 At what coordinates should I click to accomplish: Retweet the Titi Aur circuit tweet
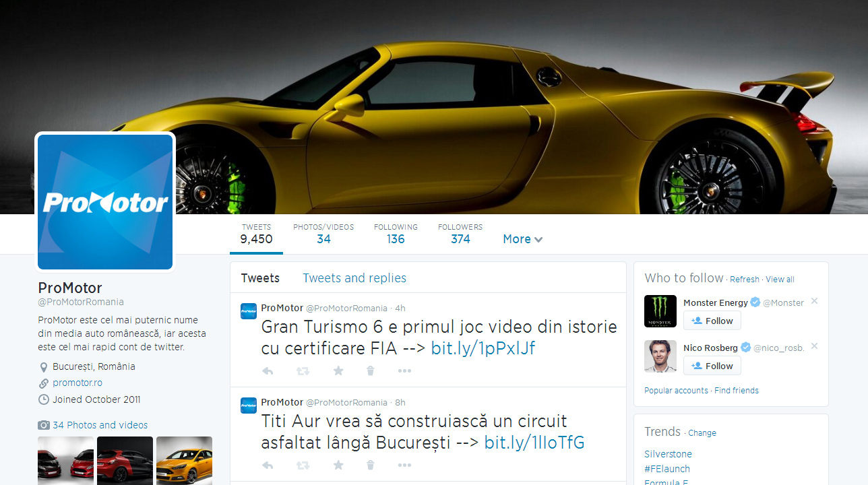tap(303, 465)
